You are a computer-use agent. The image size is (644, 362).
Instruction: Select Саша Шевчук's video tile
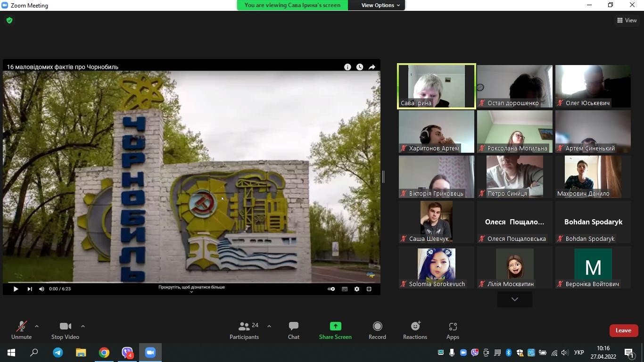pos(437,222)
